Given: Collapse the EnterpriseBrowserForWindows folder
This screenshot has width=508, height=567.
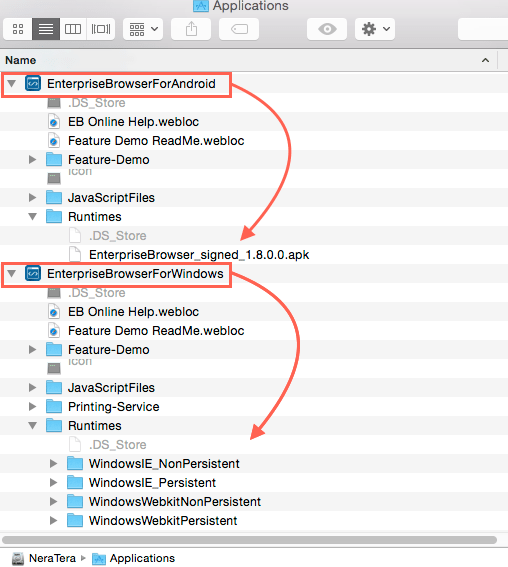Looking at the screenshot, I should [12, 274].
